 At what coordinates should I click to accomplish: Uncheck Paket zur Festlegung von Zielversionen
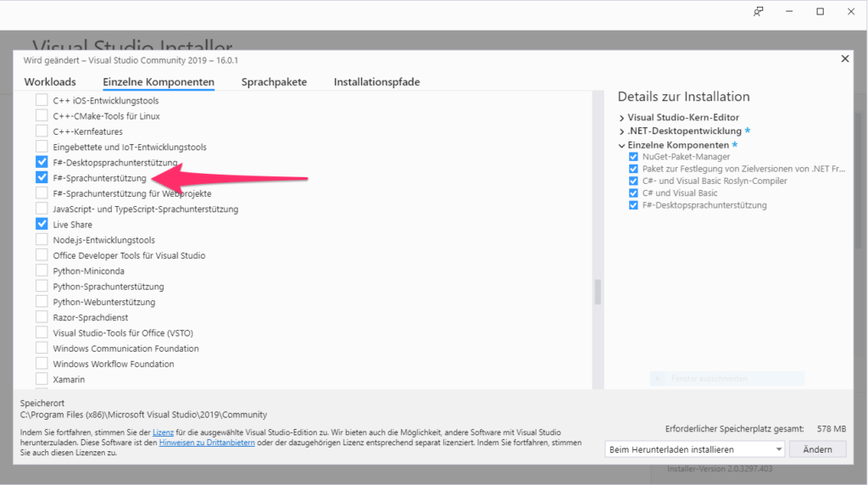633,169
